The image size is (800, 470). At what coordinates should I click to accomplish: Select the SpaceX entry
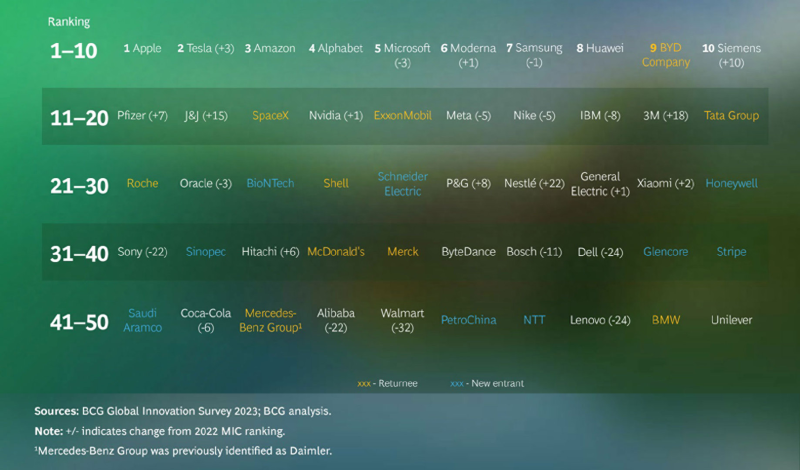tap(270, 116)
